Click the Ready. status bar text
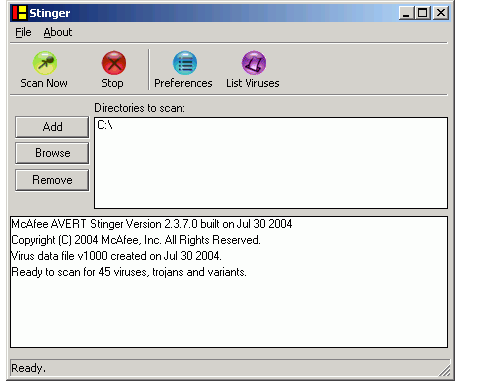Viewport: 495px width, 382px height. coord(28,368)
